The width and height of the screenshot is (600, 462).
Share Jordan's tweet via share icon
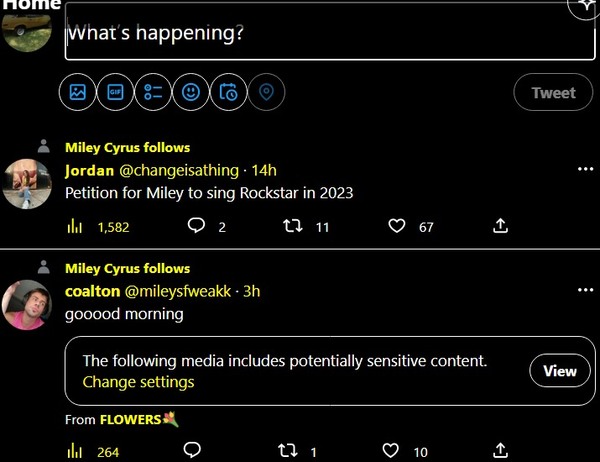click(x=501, y=227)
